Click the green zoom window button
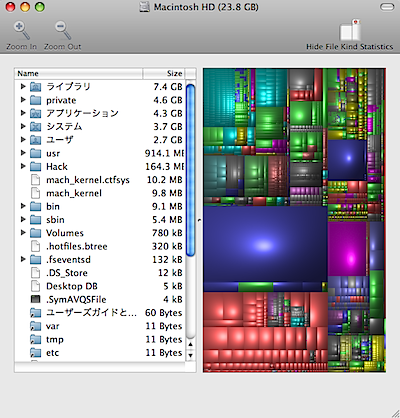Screen dimensions: 400x418 (40, 7)
